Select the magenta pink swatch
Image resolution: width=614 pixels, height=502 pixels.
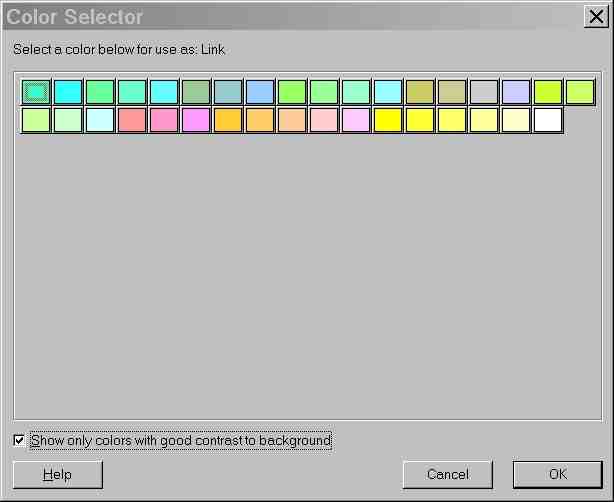tap(196, 120)
